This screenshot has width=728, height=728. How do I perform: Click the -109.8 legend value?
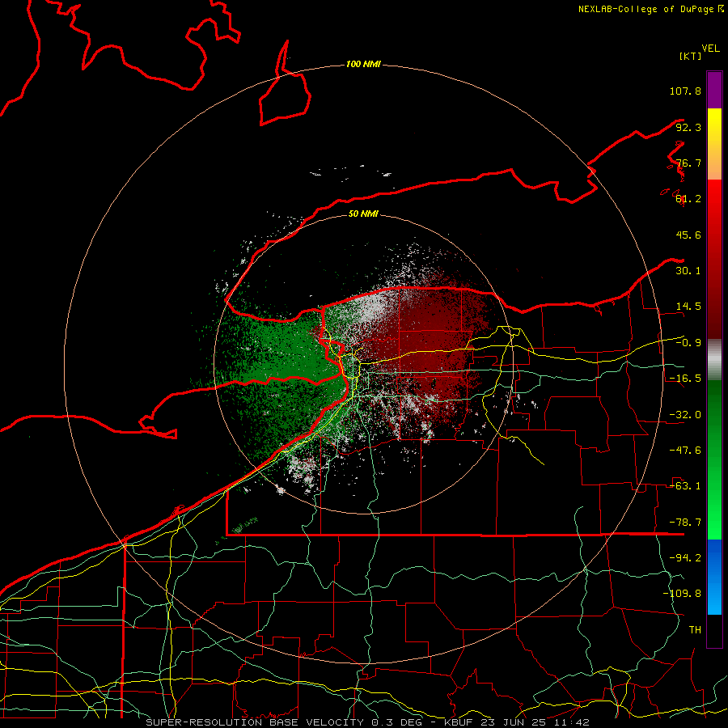click(x=682, y=594)
